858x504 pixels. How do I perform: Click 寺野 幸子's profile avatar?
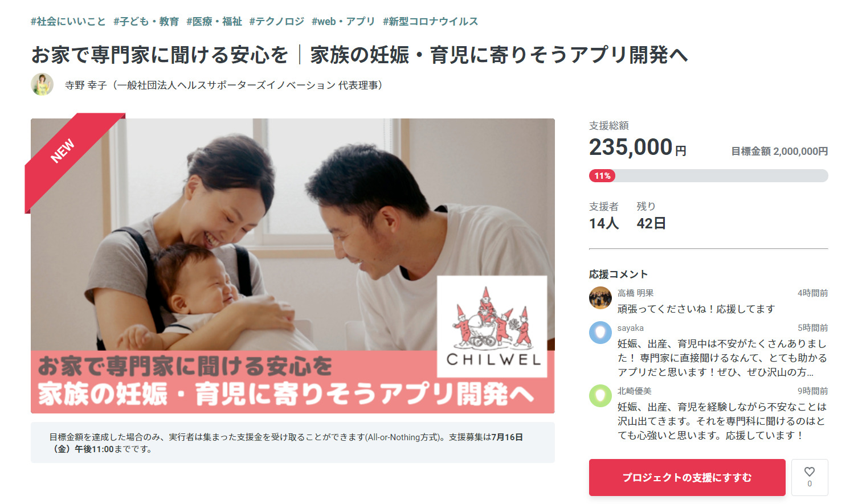click(x=42, y=84)
